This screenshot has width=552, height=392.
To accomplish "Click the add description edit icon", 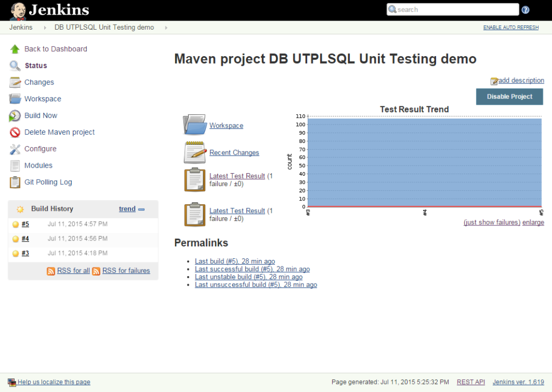I will click(494, 81).
